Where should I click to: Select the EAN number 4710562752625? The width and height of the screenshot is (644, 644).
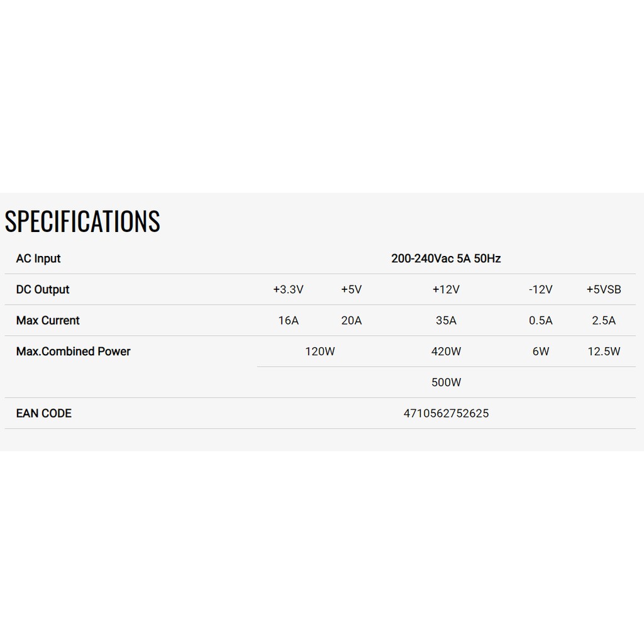446,413
